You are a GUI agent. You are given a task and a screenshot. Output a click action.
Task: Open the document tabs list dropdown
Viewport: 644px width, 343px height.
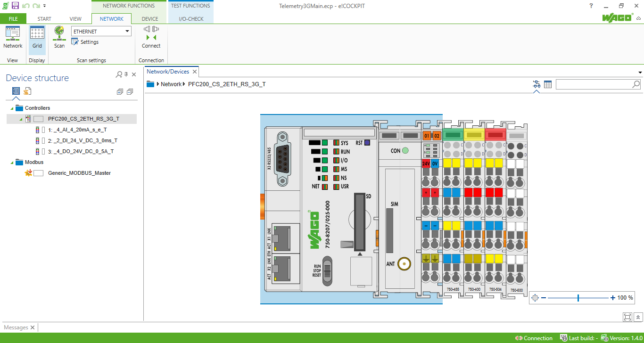(640, 73)
